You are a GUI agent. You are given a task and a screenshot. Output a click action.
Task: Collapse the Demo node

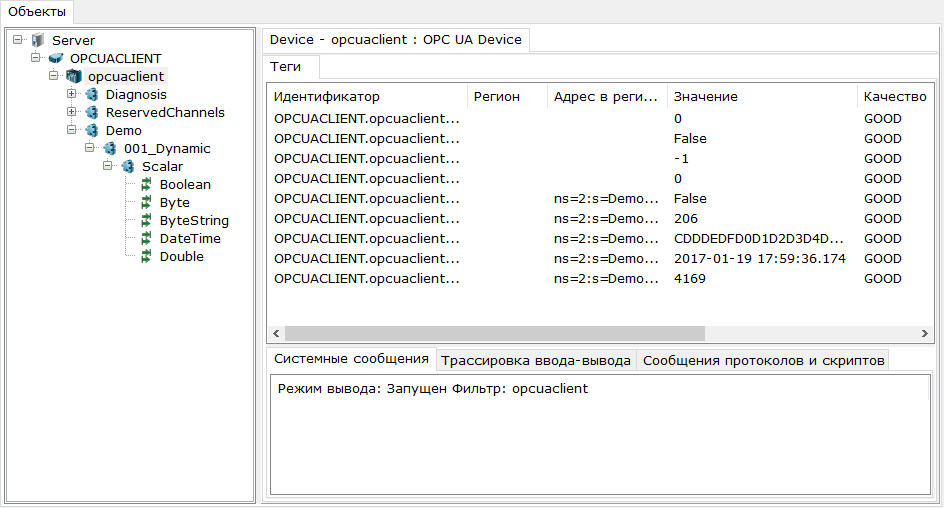(72, 130)
